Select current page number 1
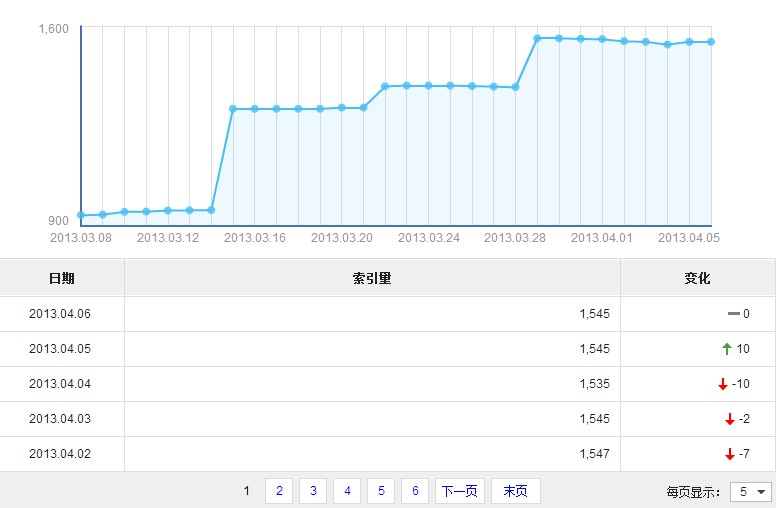 pyautogui.click(x=246, y=491)
